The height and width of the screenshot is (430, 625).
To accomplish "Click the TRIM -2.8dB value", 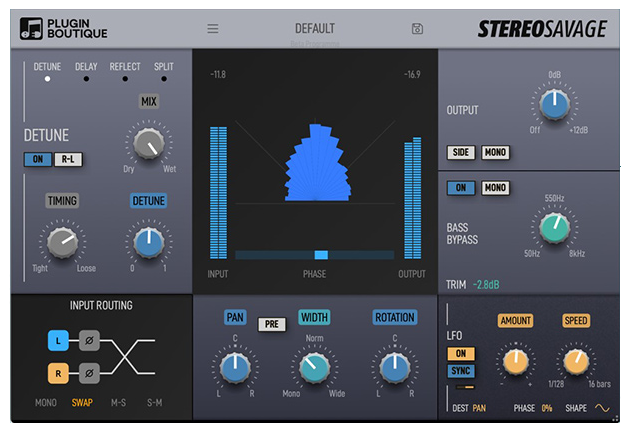I will coord(486,285).
